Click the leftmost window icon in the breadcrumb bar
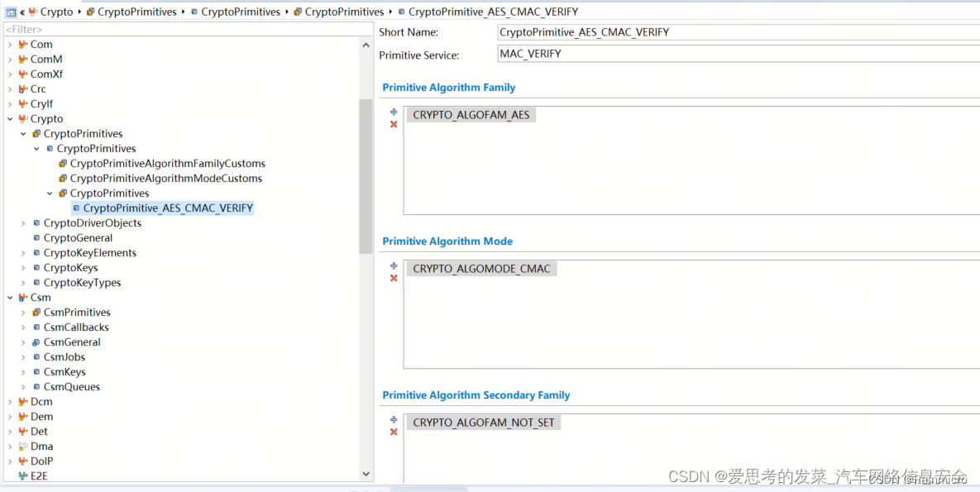Screen dimensions: 980x492 point(11,12)
